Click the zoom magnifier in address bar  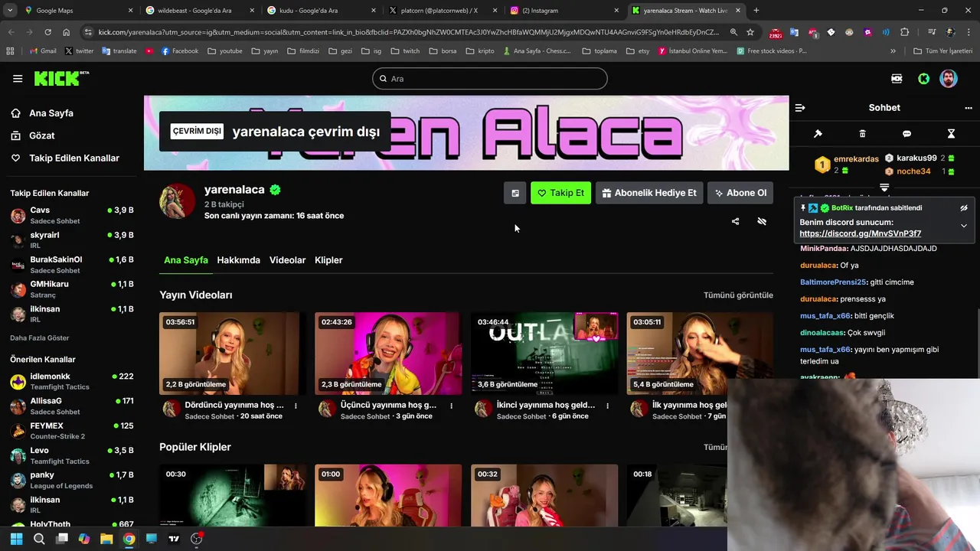[x=733, y=32]
